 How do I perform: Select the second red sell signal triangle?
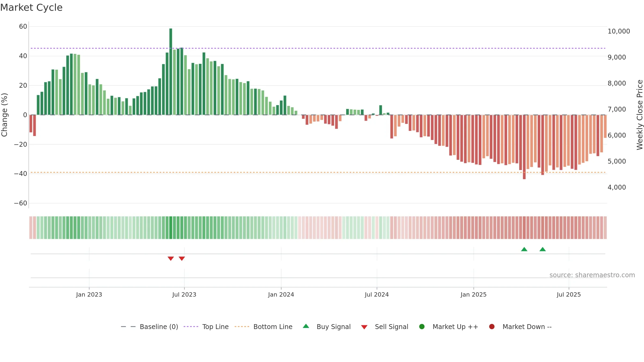tap(182, 258)
